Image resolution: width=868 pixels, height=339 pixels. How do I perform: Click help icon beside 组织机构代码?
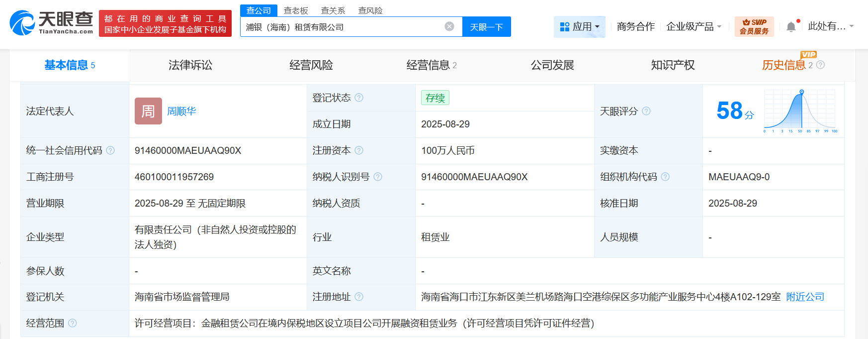tap(665, 177)
